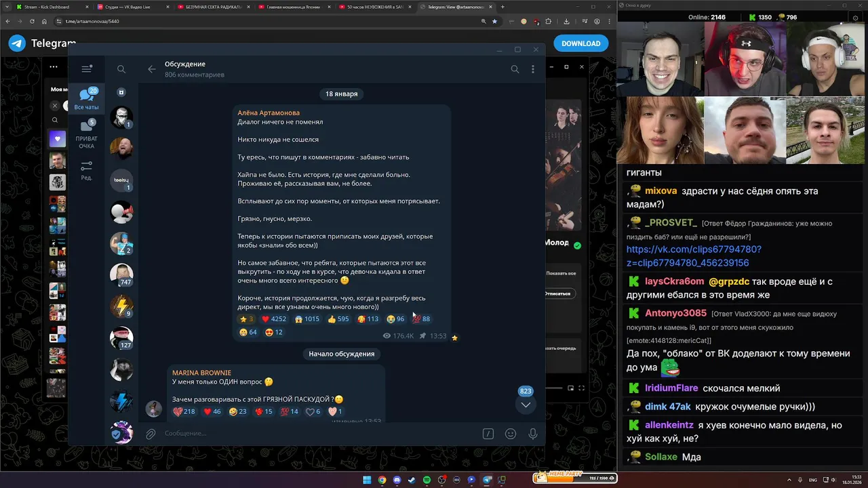The height and width of the screenshot is (488, 868).
Task: Open bot commands slash icon
Action: pyautogui.click(x=488, y=434)
